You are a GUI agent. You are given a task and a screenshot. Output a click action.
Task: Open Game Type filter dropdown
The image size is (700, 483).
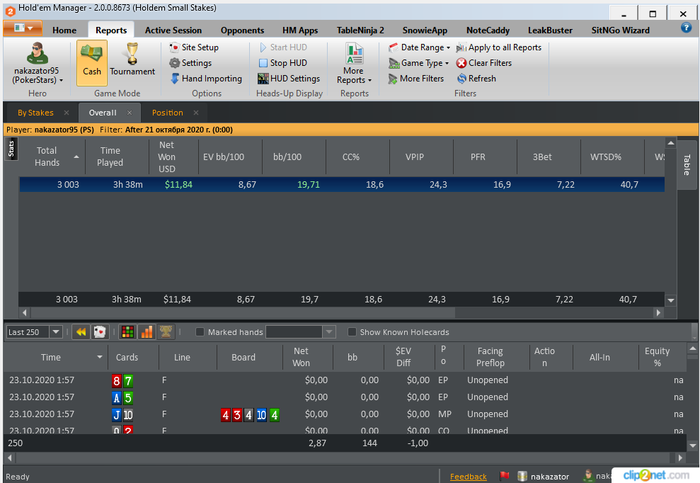[419, 63]
